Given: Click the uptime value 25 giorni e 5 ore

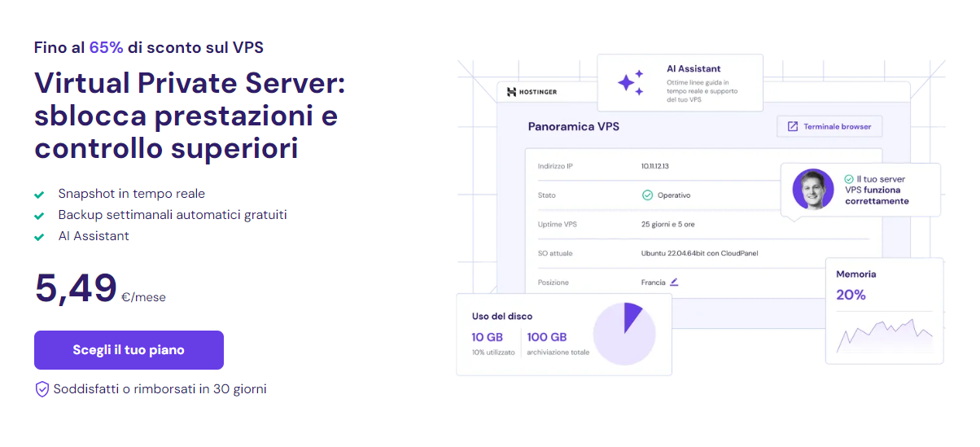Looking at the screenshot, I should click(668, 224).
